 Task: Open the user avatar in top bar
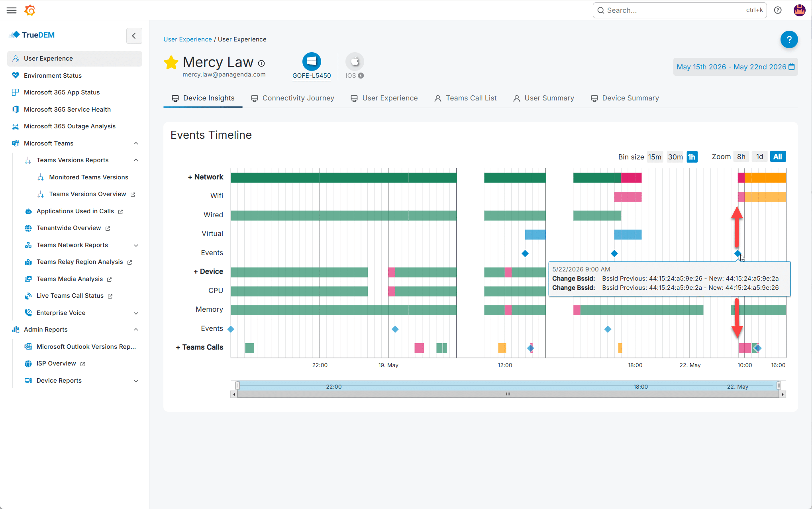[799, 10]
